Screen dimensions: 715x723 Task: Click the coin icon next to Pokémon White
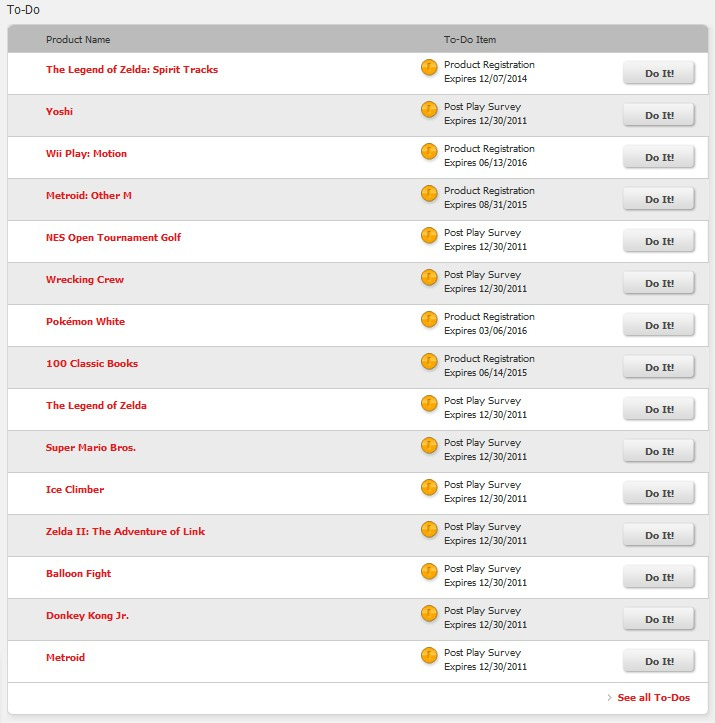click(x=429, y=319)
